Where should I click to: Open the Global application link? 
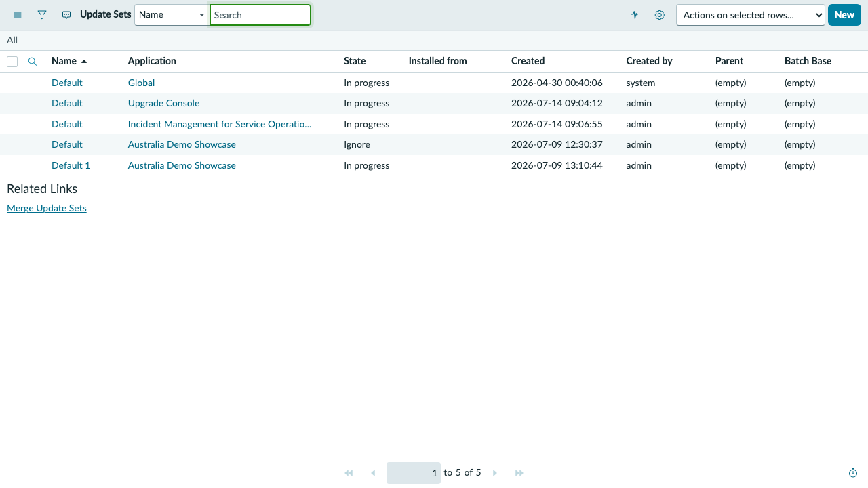coord(141,83)
